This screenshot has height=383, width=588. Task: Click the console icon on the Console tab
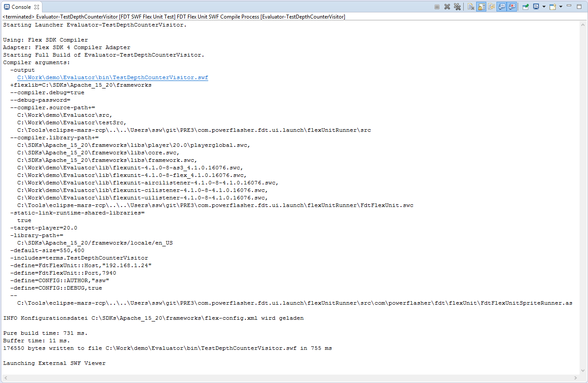(x=6, y=7)
